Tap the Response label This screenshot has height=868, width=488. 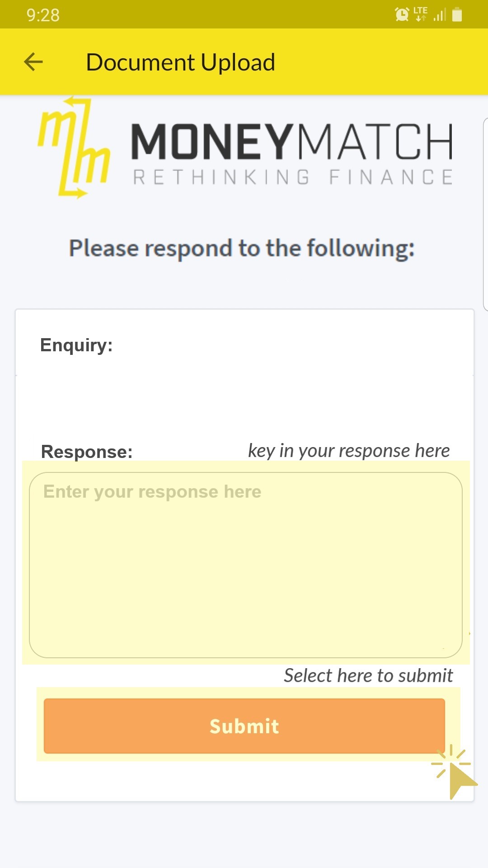click(x=87, y=452)
